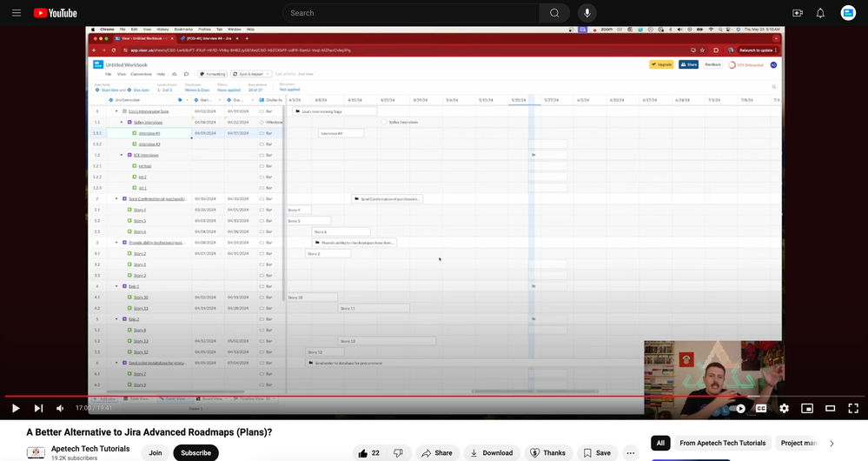Show more filter chips with the arrow
The image size is (868, 461).
(x=832, y=443)
